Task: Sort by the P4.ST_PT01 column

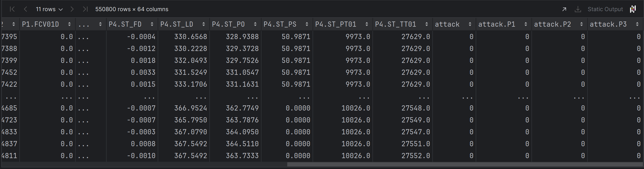Action: tap(367, 24)
